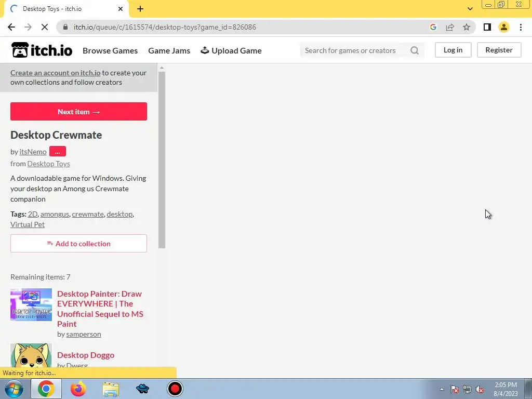Click the search magnifier icon
Viewport: 532px width, 399px height.
tap(414, 50)
